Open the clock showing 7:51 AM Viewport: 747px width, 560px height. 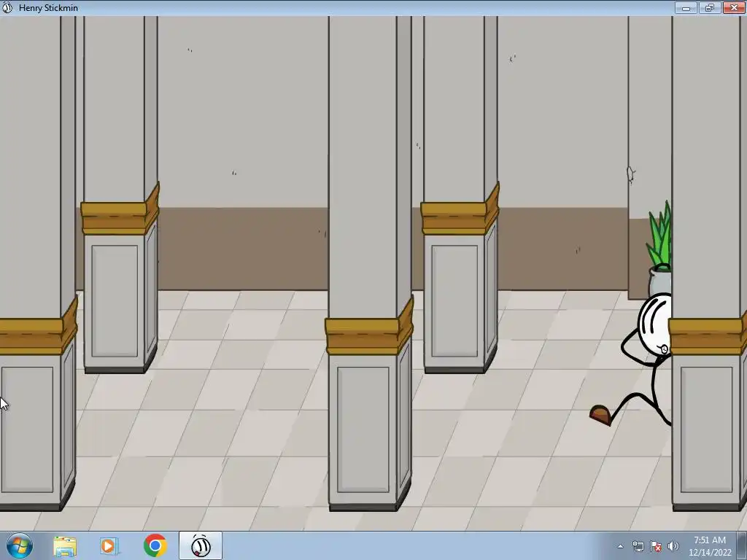709,546
